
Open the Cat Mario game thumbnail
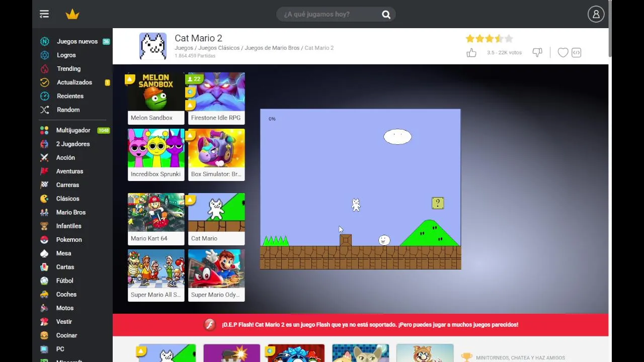coord(216,219)
